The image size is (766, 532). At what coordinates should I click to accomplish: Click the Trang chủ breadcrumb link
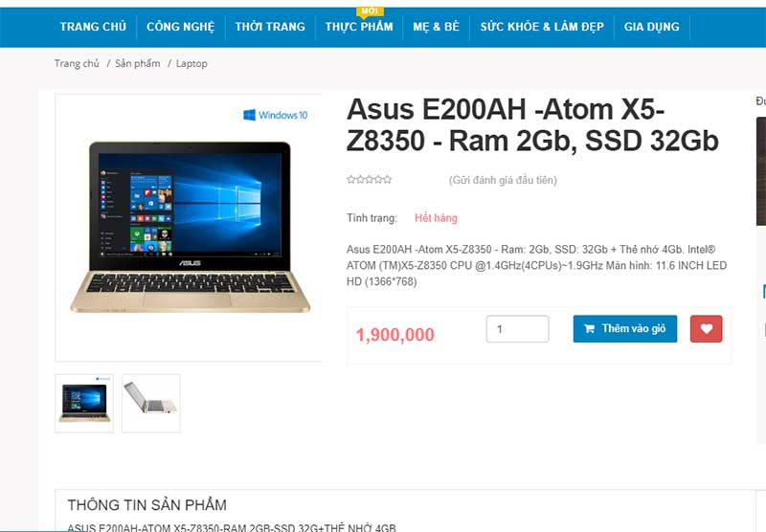click(x=77, y=63)
